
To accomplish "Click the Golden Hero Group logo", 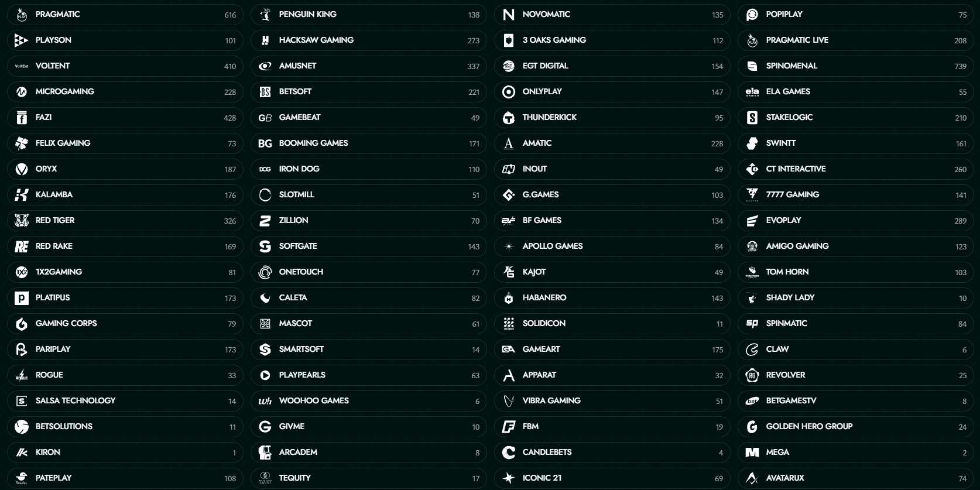I will (x=752, y=427).
